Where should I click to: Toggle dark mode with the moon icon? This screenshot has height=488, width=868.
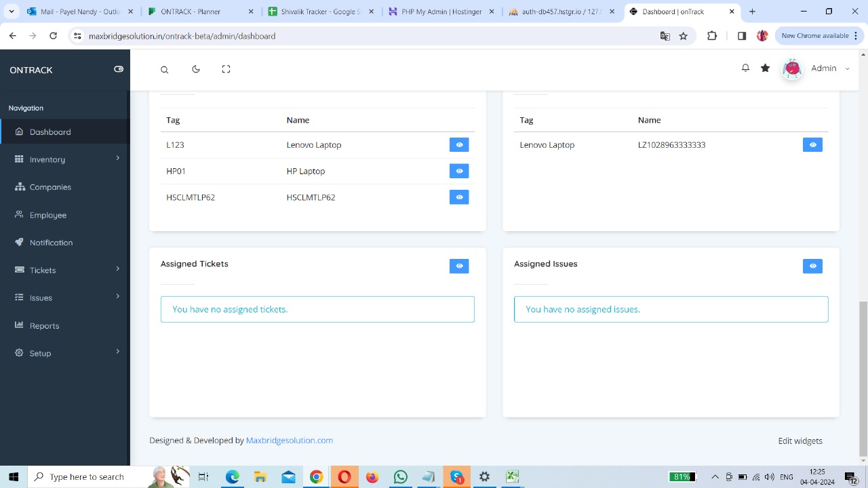pos(196,69)
